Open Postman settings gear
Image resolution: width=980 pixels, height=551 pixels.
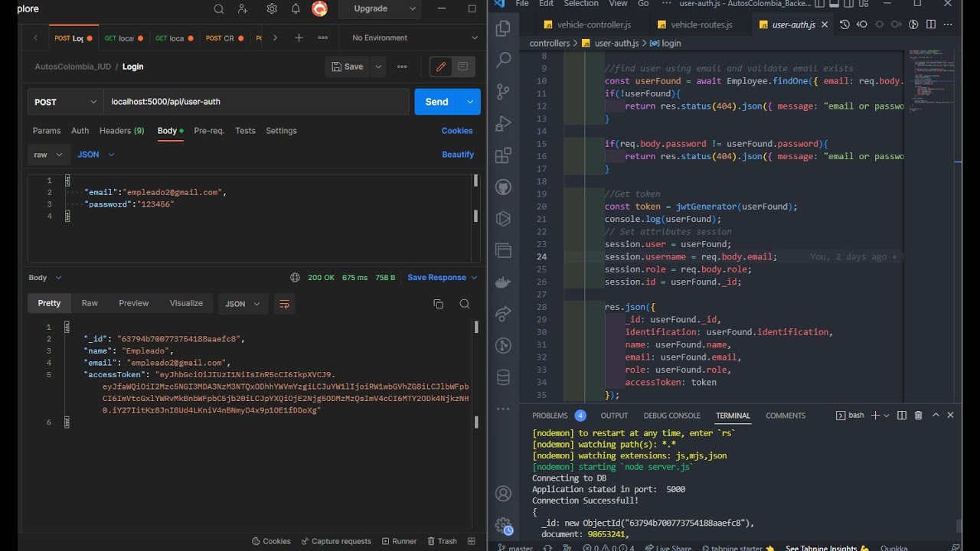272,9
